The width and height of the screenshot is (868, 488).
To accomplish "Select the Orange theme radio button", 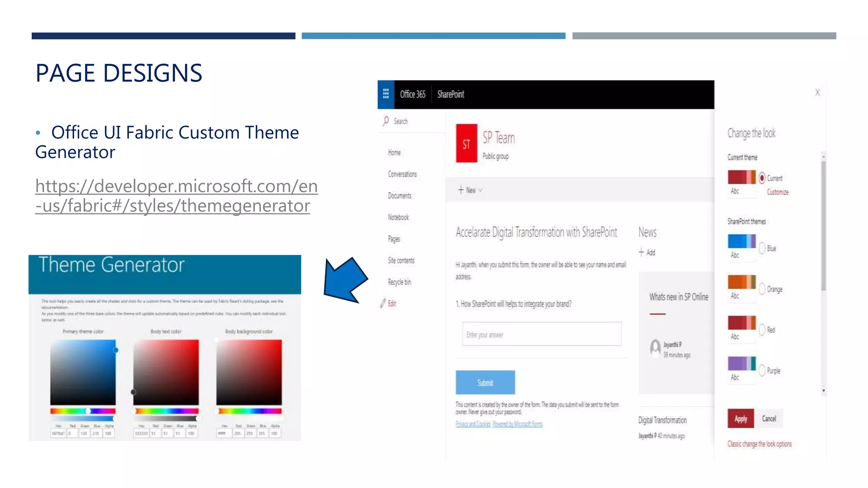I will 762,289.
